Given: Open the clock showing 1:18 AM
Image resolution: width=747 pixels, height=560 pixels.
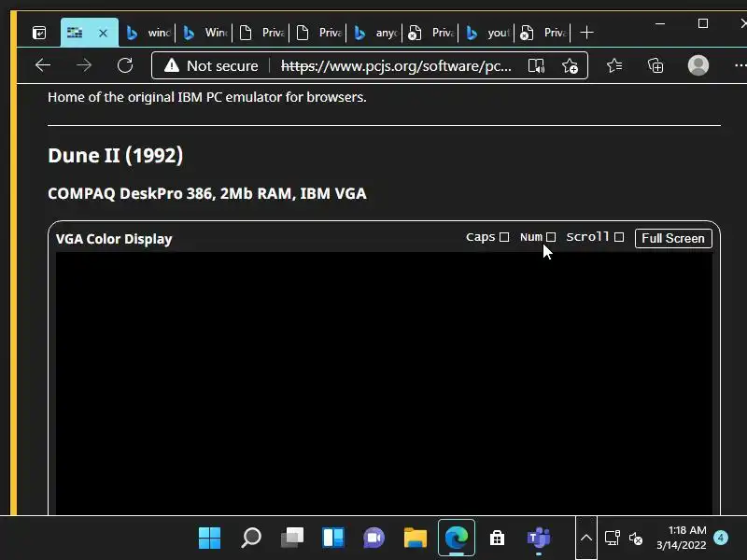Looking at the screenshot, I should click(x=682, y=538).
